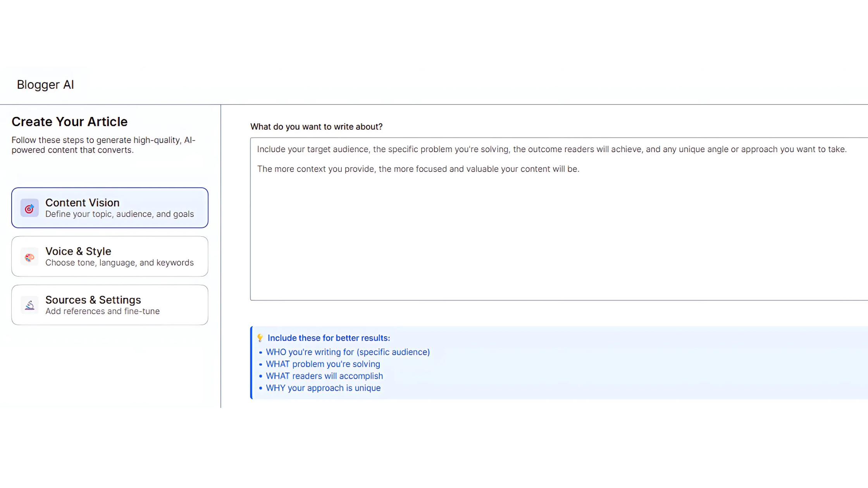Open the Sources & Settings step
Viewport: 868px width, 488px height.
(110, 305)
